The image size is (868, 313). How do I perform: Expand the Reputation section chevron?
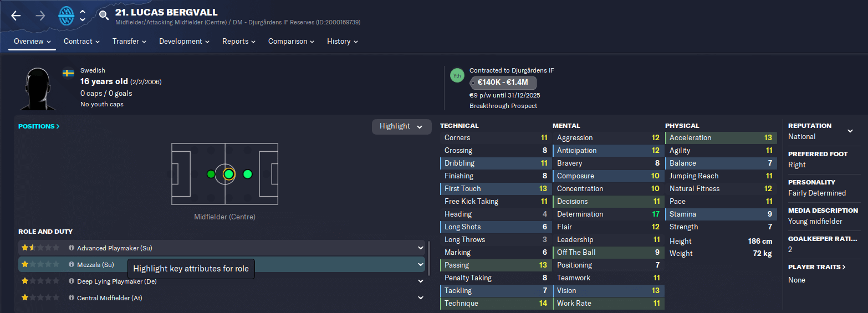[850, 131]
